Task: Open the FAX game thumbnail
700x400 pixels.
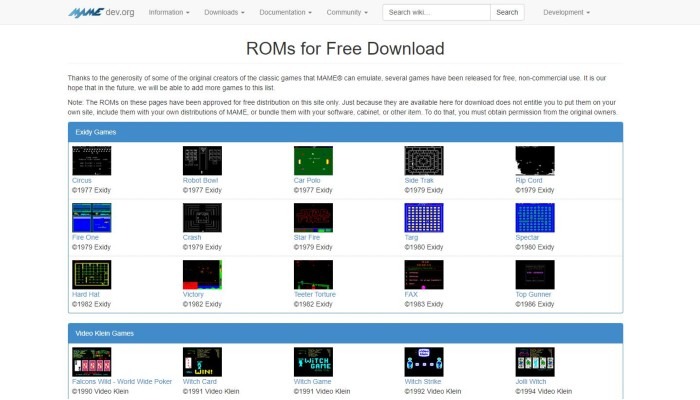Action: [424, 275]
